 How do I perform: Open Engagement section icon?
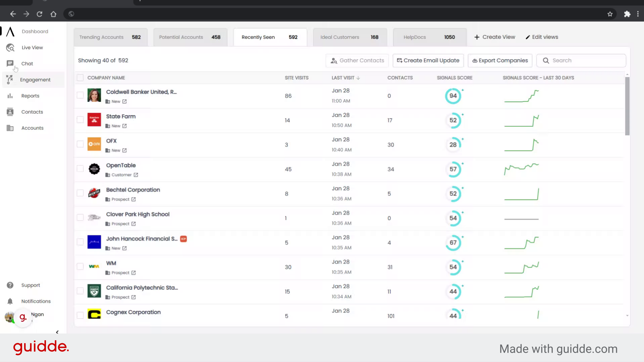pyautogui.click(x=9, y=79)
